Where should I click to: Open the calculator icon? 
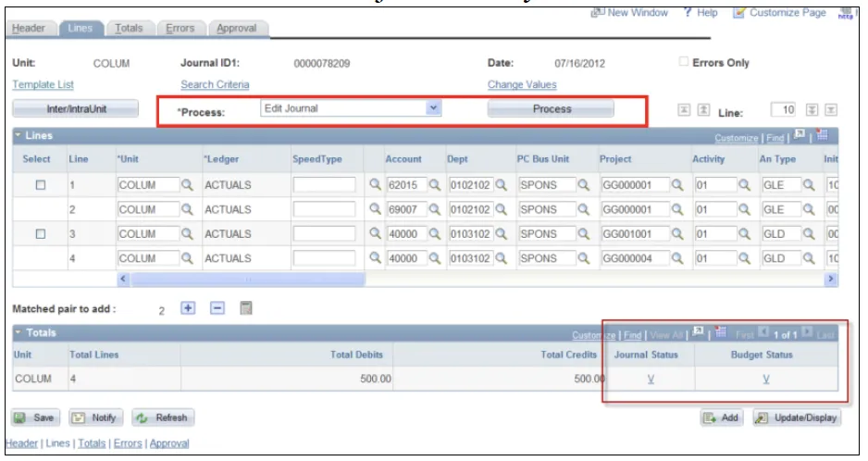click(x=246, y=308)
